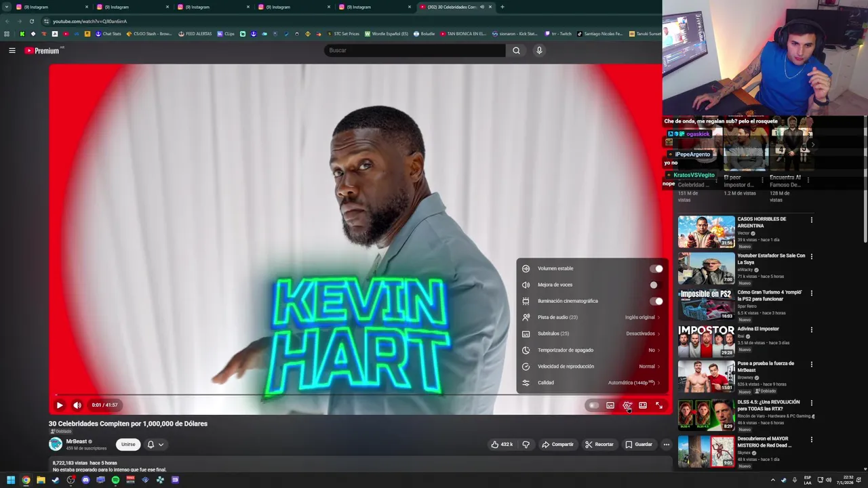This screenshot has height=488, width=868.
Task: Switch to the fifth Instagram tab
Action: (374, 7)
